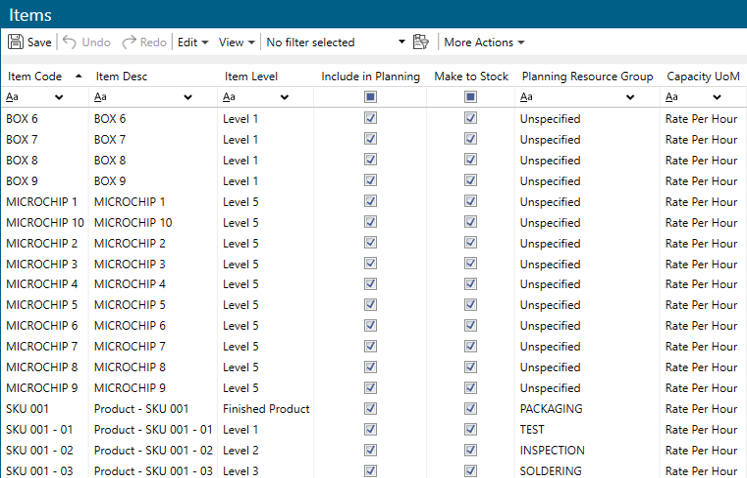Toggle Include in Planning filter checkbox
This screenshot has width=747, height=478.
(x=370, y=97)
